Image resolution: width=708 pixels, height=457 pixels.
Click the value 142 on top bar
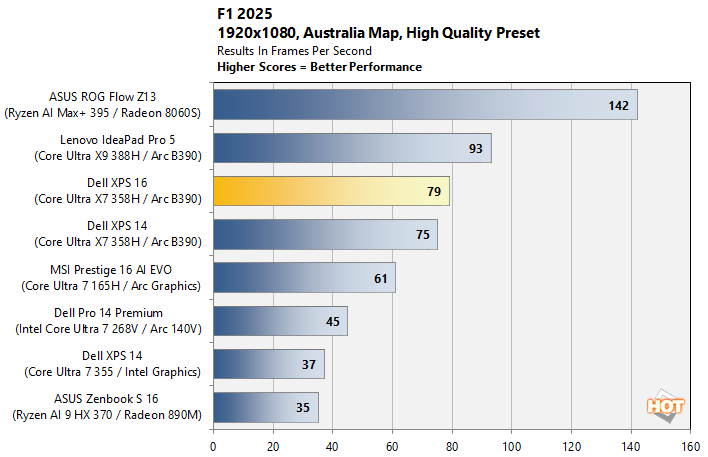click(618, 106)
